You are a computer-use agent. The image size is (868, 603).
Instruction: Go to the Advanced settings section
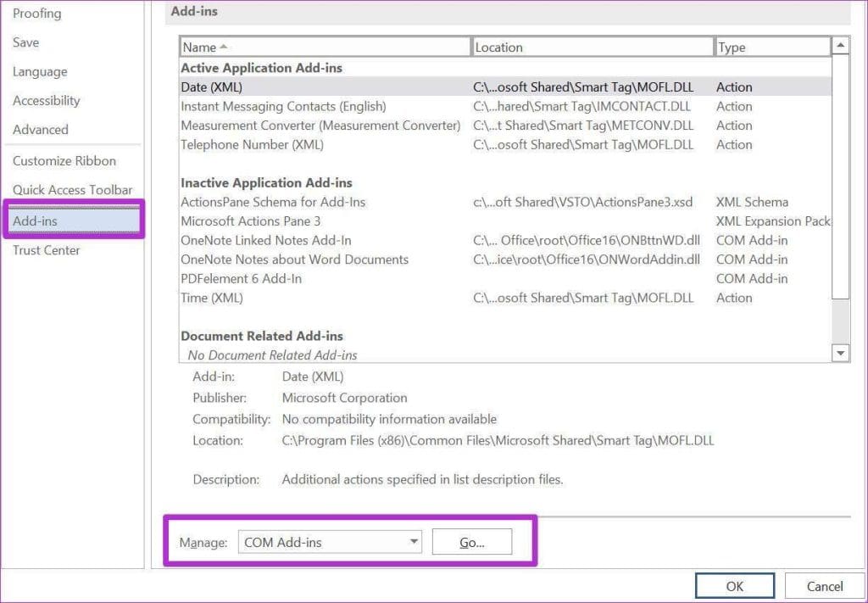click(x=40, y=129)
